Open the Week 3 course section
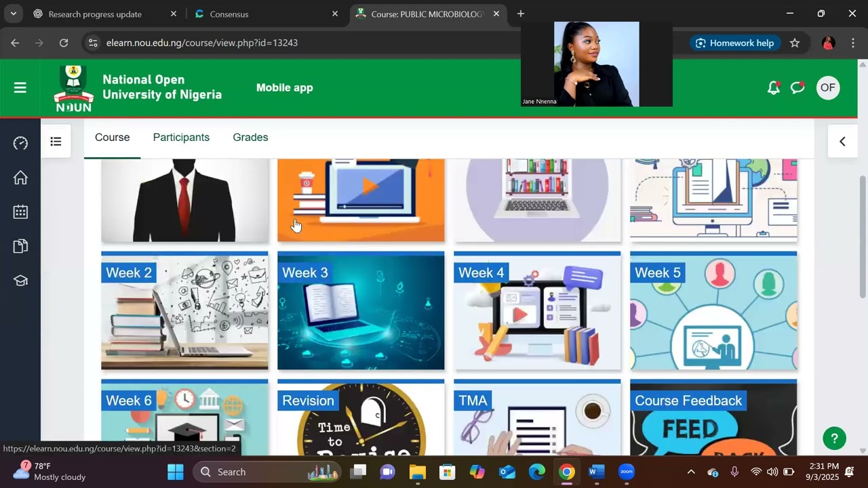The image size is (868, 488). [x=361, y=311]
